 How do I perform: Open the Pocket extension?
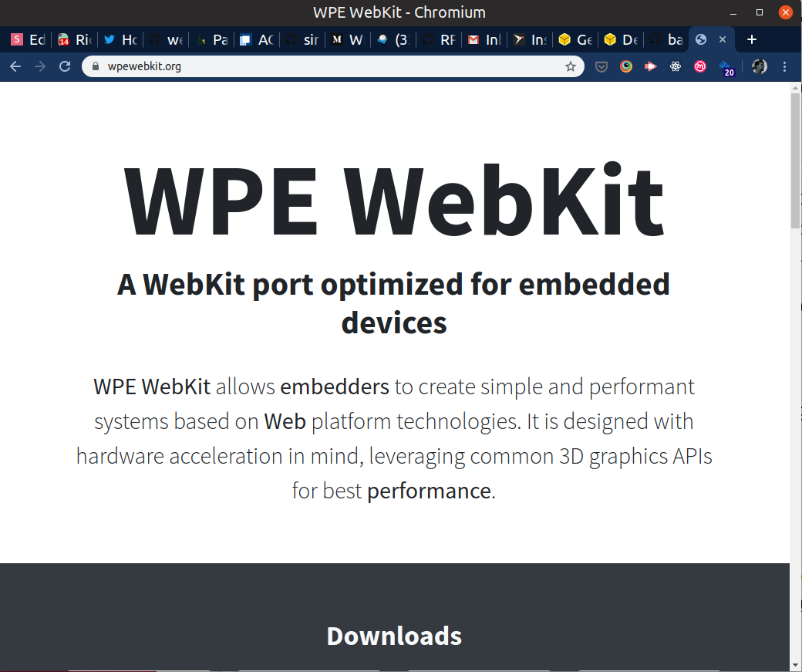[601, 66]
